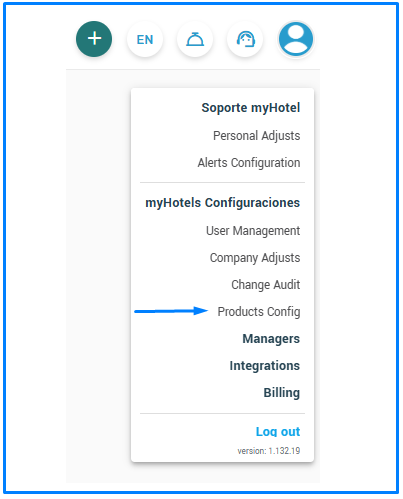The width and height of the screenshot is (403, 499).
Task: Select Change Audit entry
Action: 265,285
